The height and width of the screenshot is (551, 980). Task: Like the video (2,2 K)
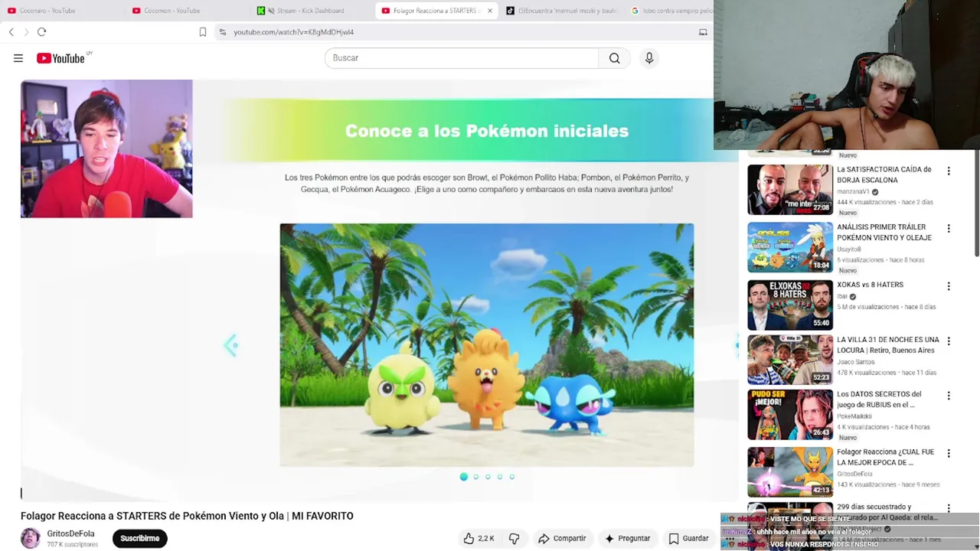(x=479, y=539)
